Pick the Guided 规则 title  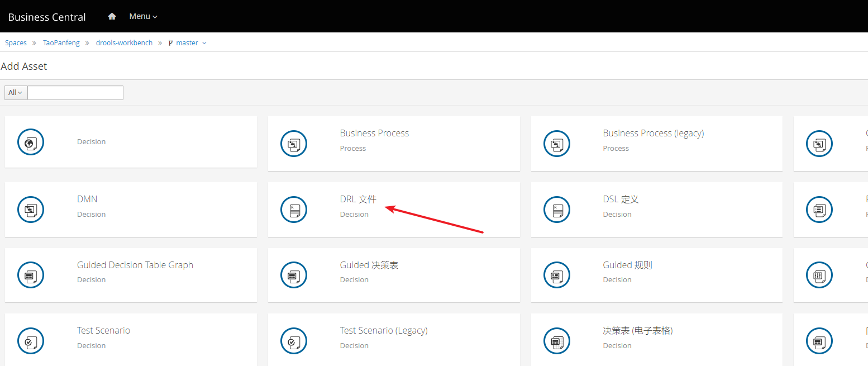click(x=628, y=265)
